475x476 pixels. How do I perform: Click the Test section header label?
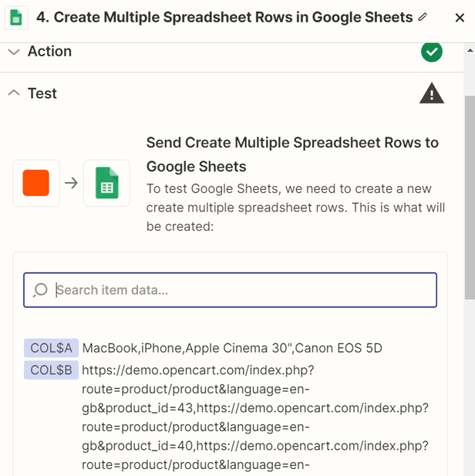42,93
